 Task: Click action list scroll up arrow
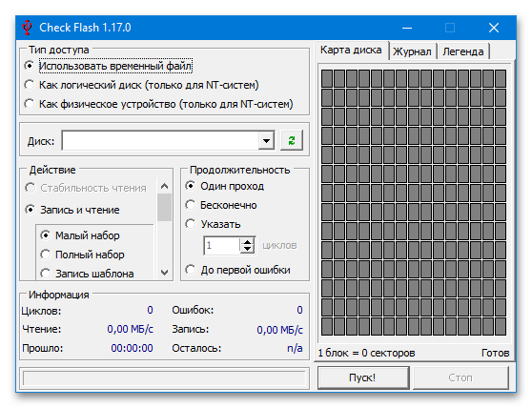pyautogui.click(x=165, y=186)
